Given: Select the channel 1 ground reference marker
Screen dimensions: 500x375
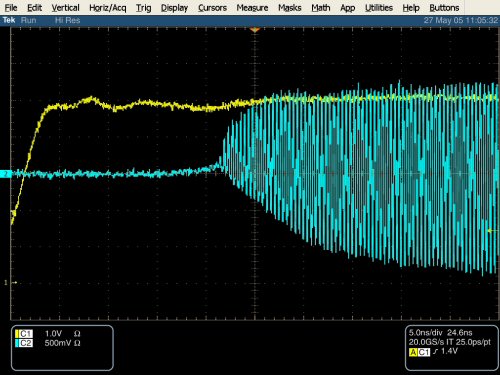Looking at the screenshot, I should click(10, 283).
